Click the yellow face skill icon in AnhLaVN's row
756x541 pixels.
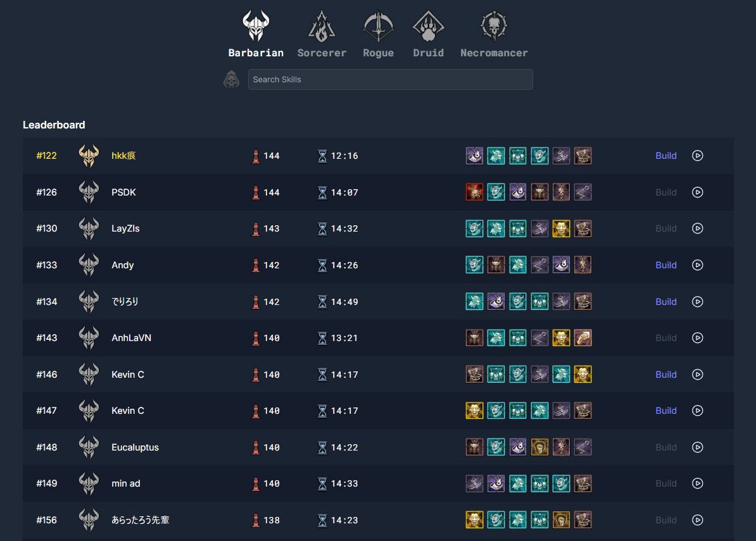[561, 338]
